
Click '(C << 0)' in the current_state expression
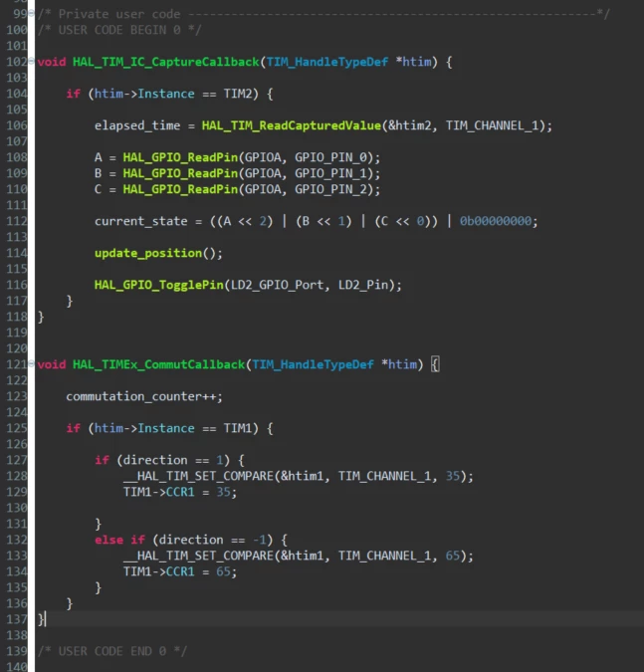coord(403,221)
